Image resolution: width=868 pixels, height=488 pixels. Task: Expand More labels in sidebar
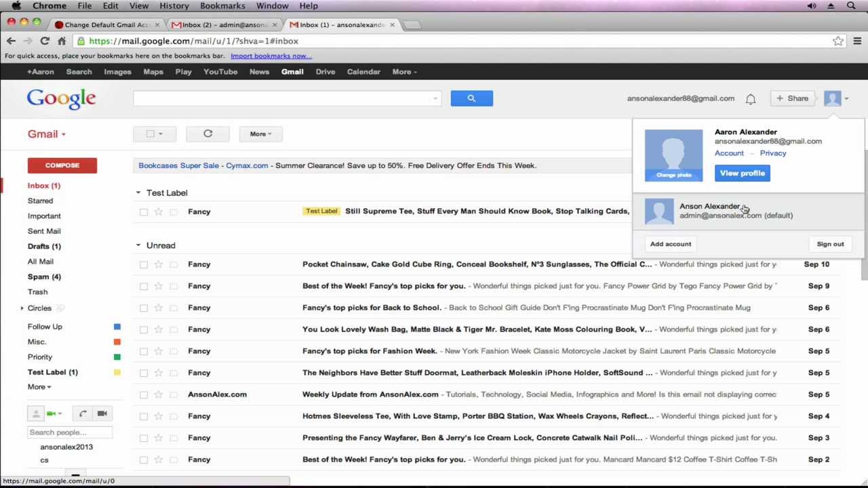[39, 387]
